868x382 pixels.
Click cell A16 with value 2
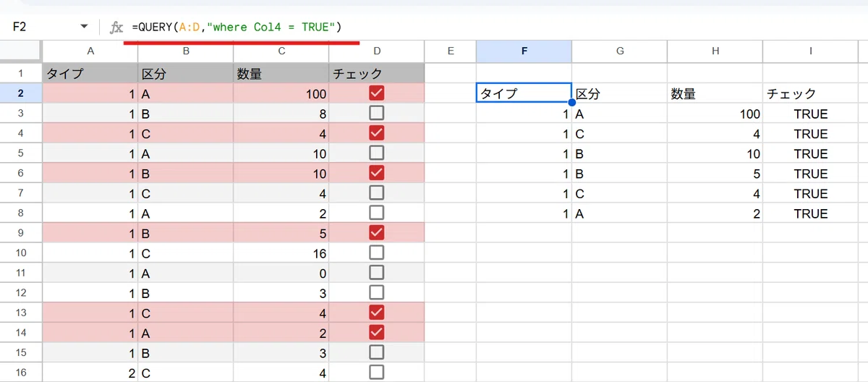click(x=90, y=372)
